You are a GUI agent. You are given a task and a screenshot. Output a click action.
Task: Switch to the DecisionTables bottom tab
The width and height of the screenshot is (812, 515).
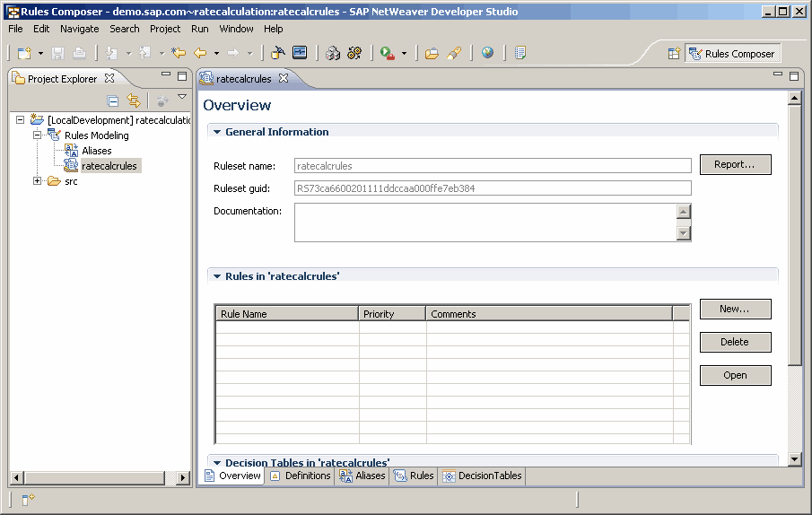[482, 476]
